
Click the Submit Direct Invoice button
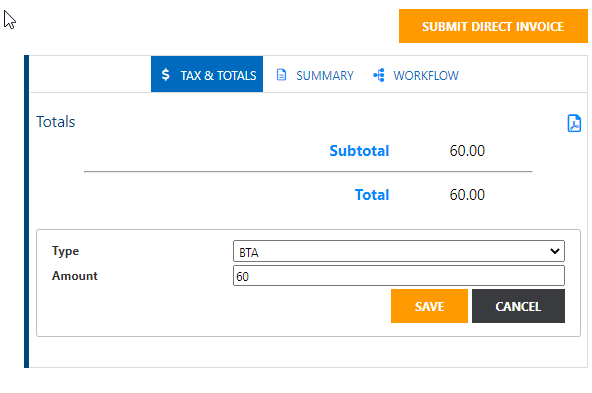pyautogui.click(x=493, y=26)
